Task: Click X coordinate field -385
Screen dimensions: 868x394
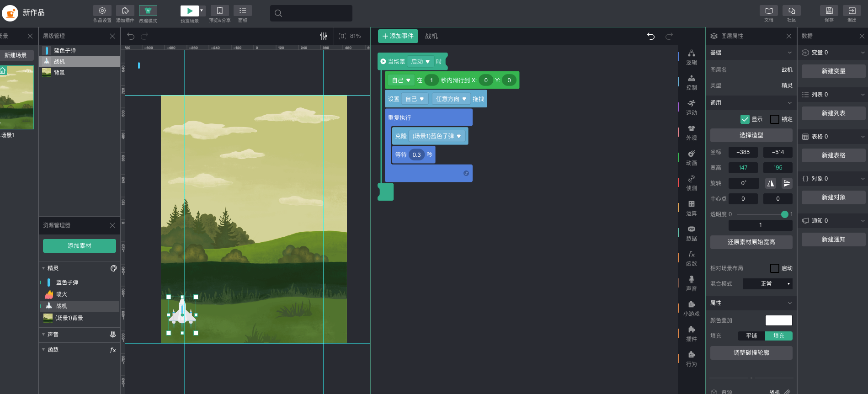Action: click(743, 152)
